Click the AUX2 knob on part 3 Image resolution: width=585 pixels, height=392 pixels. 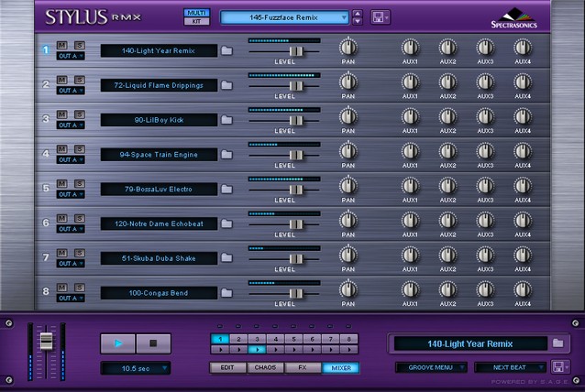(447, 116)
